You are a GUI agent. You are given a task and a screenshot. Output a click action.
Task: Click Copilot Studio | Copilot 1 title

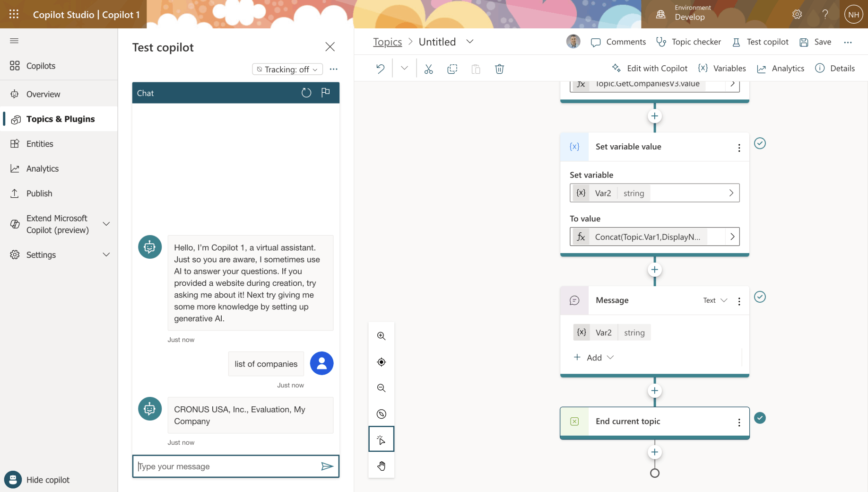[87, 15]
